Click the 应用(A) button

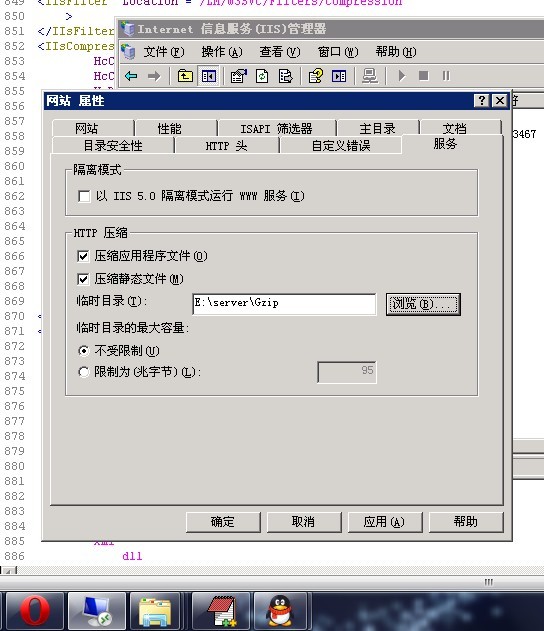pos(384,522)
